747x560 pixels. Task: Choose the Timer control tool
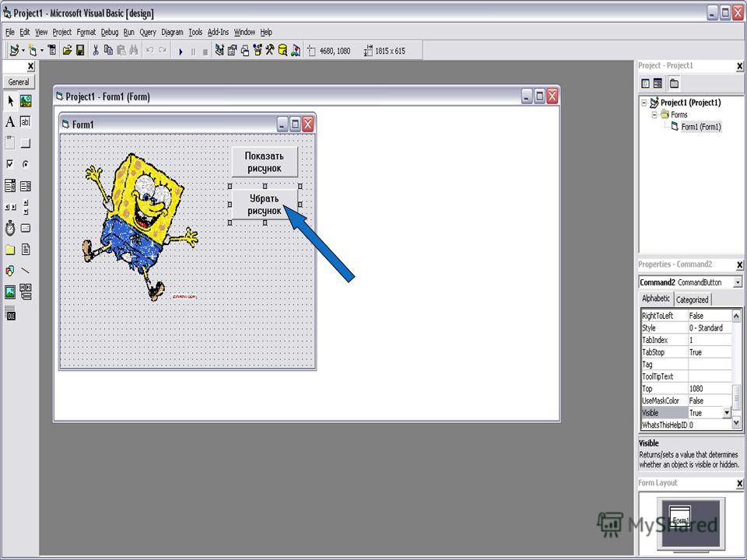[x=10, y=229]
